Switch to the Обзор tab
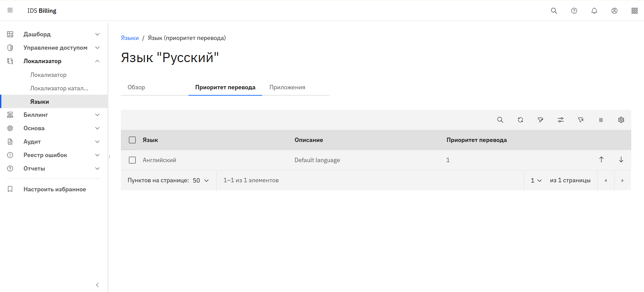Image resolution: width=644 pixels, height=292 pixels. pos(136,87)
